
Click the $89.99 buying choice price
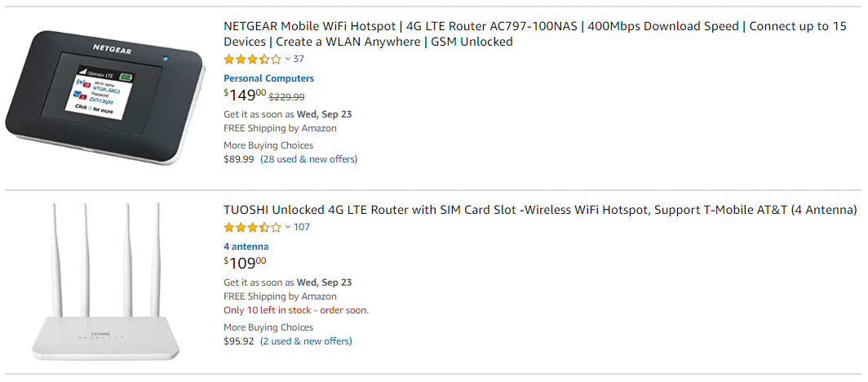[x=238, y=159]
